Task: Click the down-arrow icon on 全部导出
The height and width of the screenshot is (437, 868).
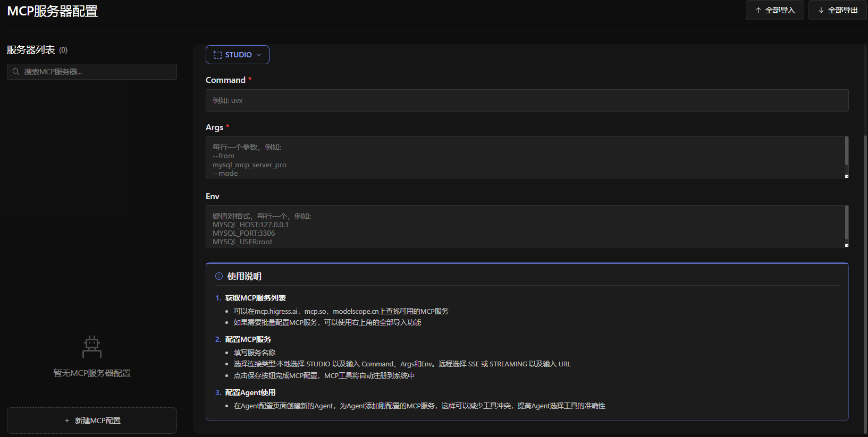Action: (x=821, y=10)
